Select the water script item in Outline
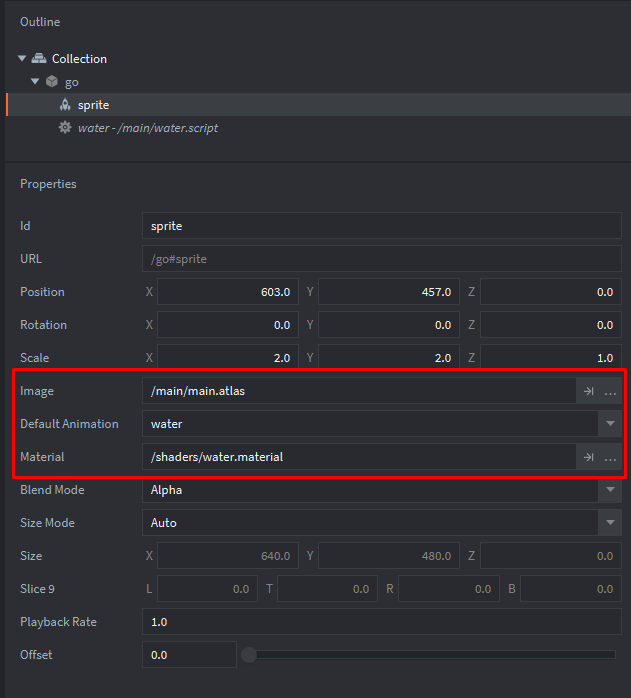This screenshot has height=698, width=631. (148, 128)
